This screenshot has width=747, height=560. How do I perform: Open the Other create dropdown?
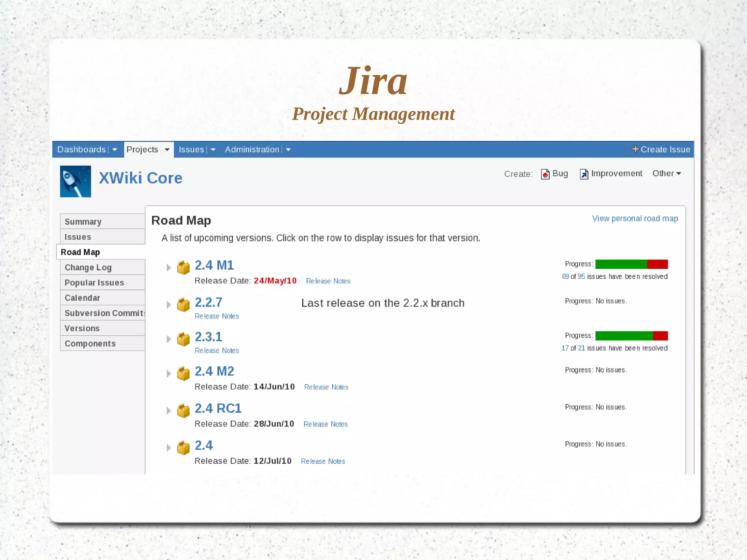pyautogui.click(x=666, y=174)
